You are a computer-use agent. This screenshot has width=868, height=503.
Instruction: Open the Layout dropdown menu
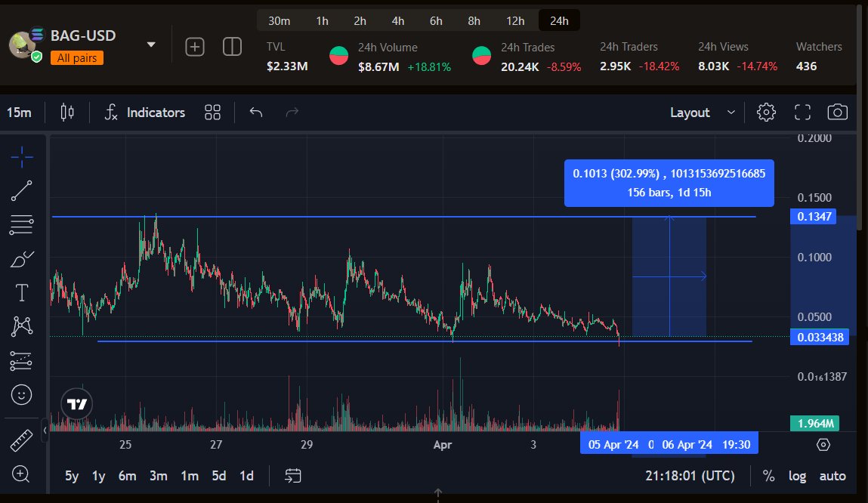[703, 113]
